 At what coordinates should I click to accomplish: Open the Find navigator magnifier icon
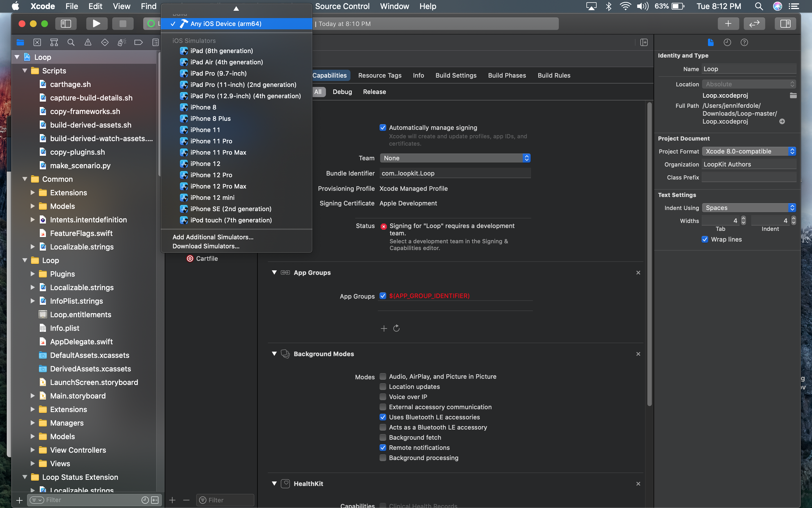coord(71,42)
